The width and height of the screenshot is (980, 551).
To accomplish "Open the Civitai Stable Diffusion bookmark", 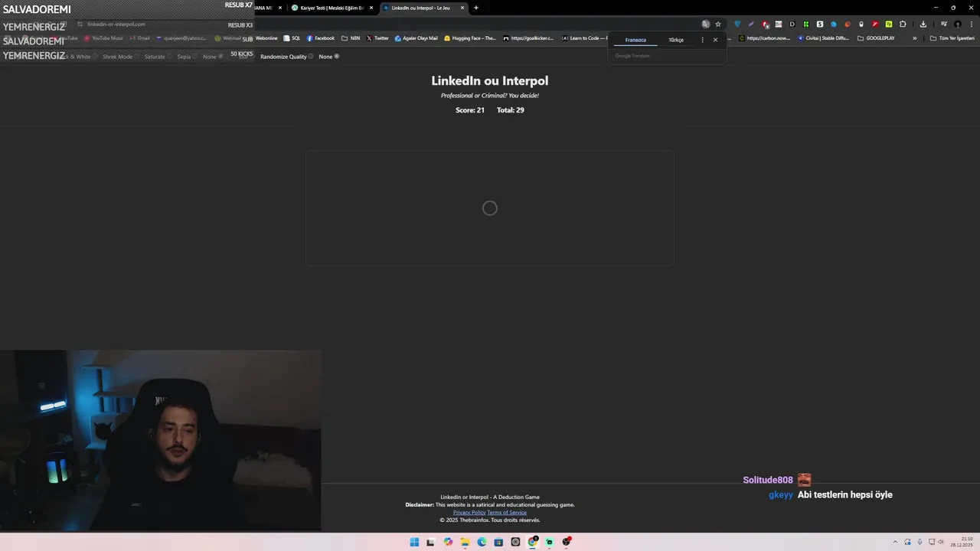I will pyautogui.click(x=824, y=38).
